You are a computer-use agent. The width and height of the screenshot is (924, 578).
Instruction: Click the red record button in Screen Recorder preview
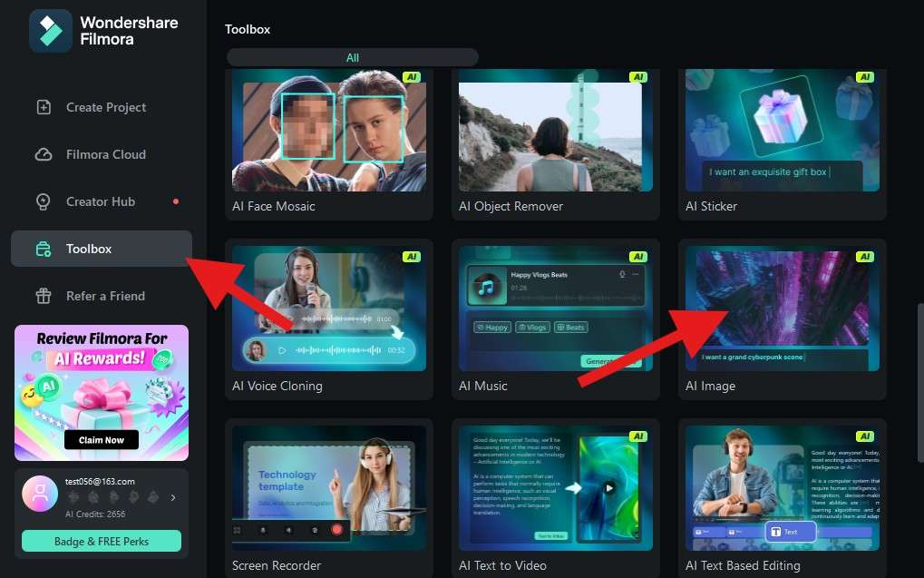[336, 530]
